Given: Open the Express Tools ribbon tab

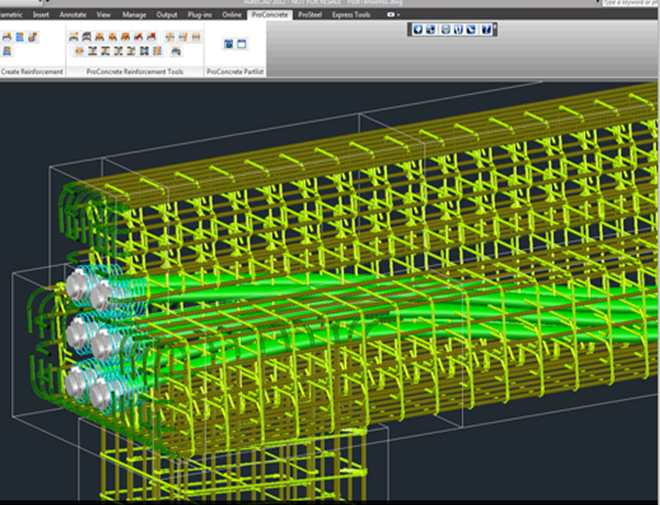Looking at the screenshot, I should coord(351,15).
